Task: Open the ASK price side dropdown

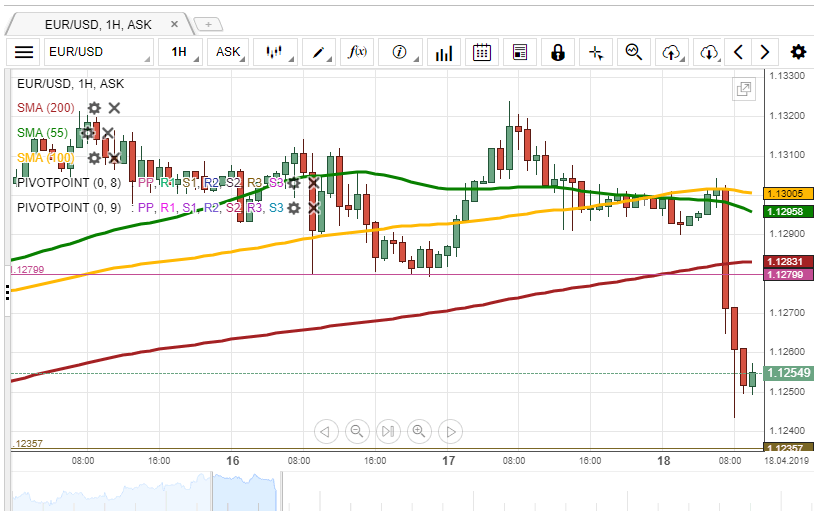Action: coord(229,52)
